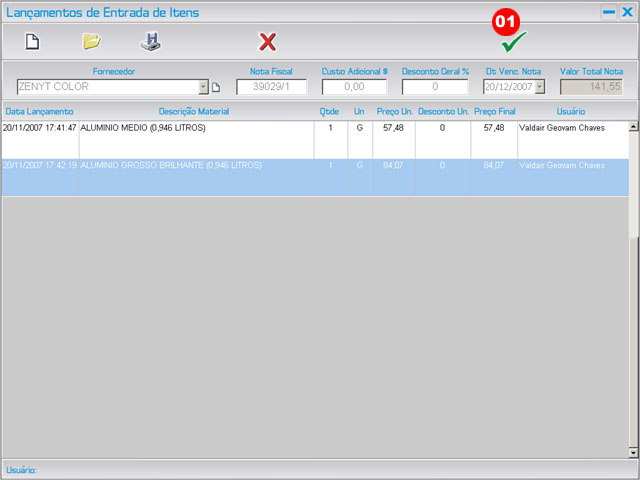This screenshot has width=640, height=480.
Task: Minimize the Lançamentos window
Action: [608, 12]
